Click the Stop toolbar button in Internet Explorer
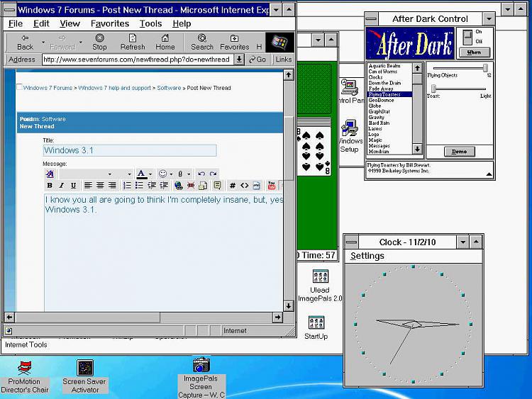This screenshot has width=532, height=399. (x=99, y=43)
